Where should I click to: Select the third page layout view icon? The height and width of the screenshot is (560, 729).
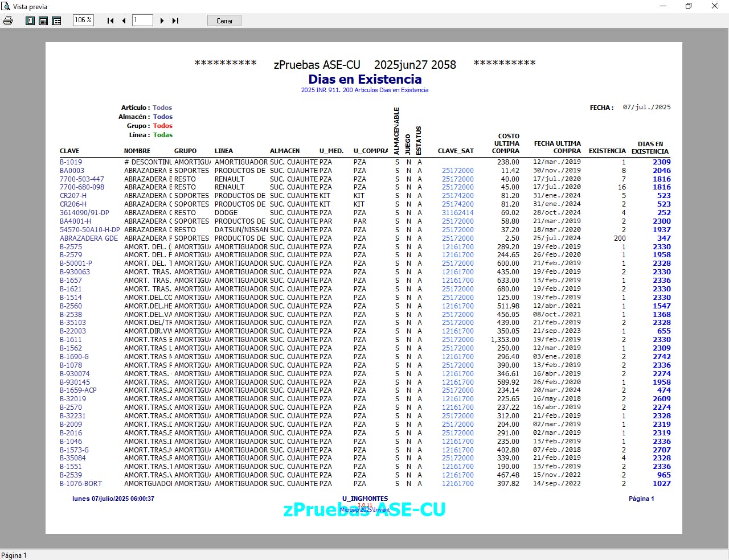tap(56, 20)
